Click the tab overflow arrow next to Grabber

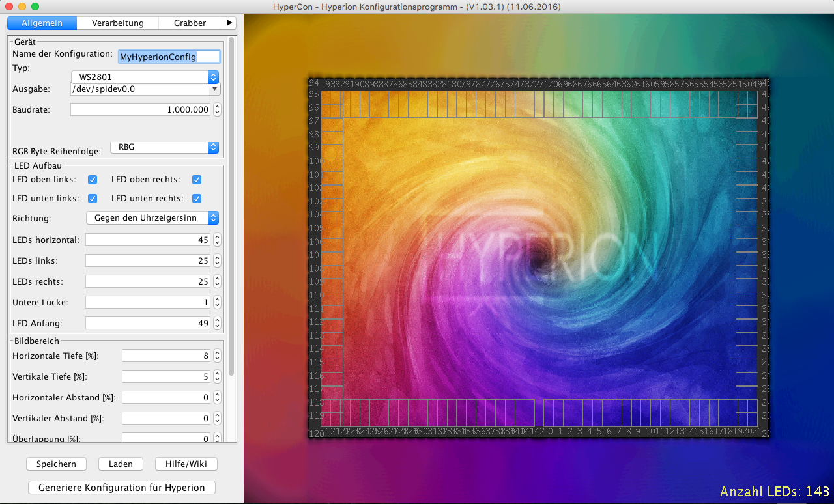click(229, 23)
